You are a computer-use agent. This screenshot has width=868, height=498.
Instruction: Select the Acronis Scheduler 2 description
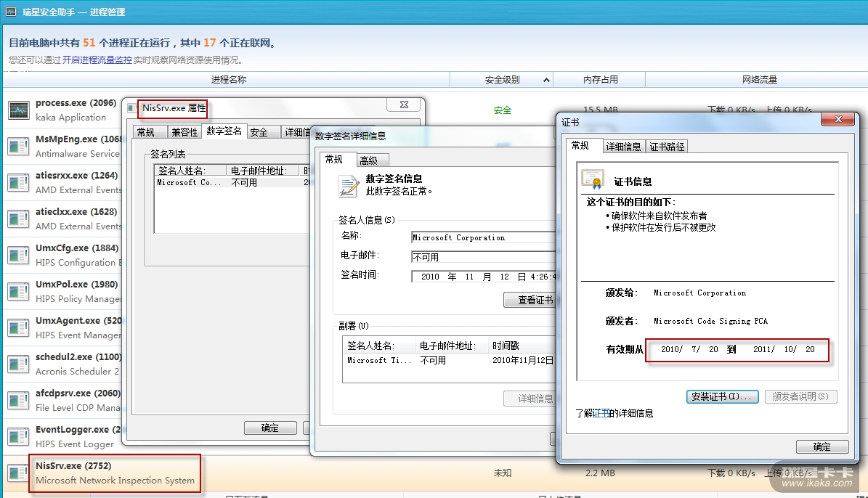[x=77, y=371]
